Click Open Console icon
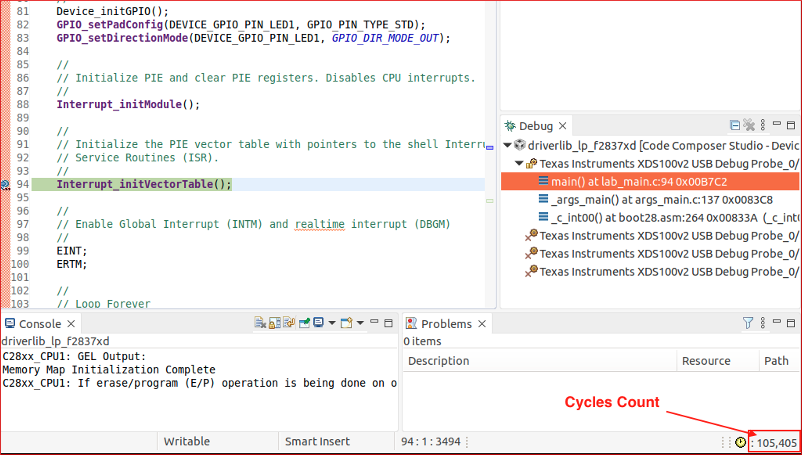 click(347, 323)
